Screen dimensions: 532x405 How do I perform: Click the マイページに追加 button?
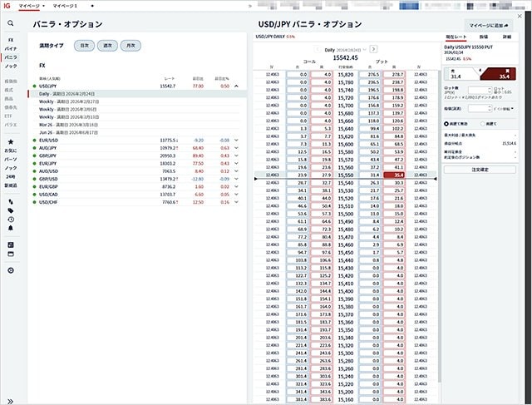pos(489,25)
